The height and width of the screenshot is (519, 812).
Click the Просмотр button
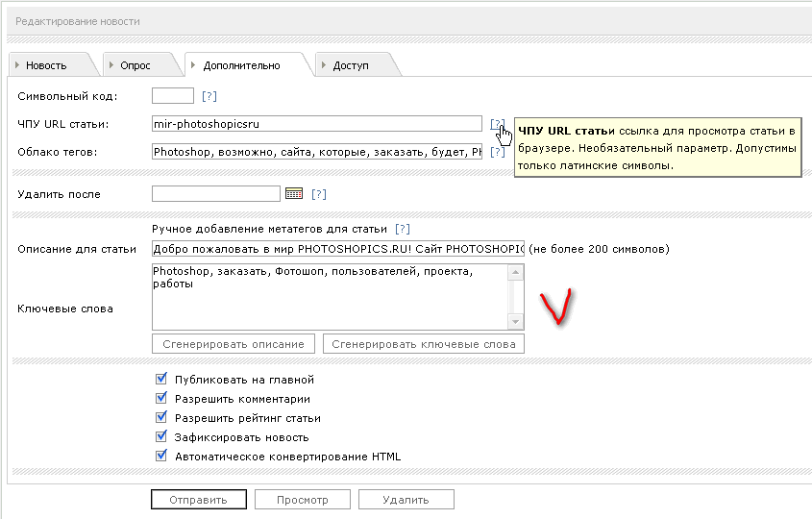(302, 500)
